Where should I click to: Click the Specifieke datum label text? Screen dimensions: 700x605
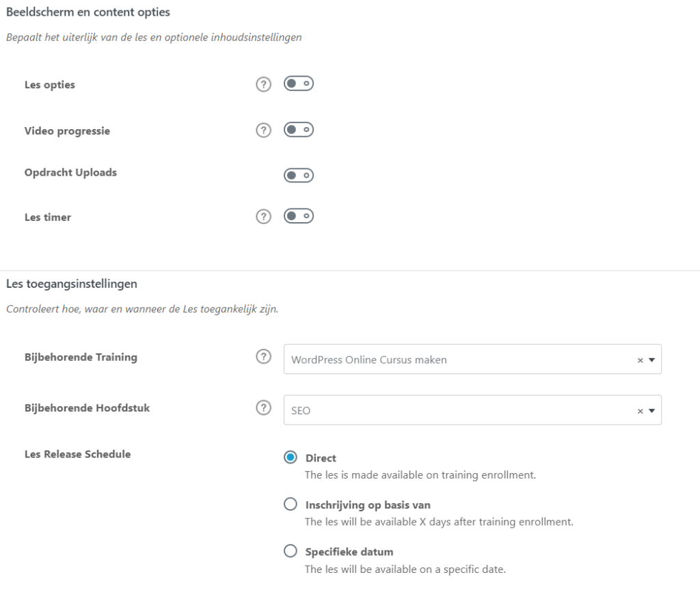(349, 552)
